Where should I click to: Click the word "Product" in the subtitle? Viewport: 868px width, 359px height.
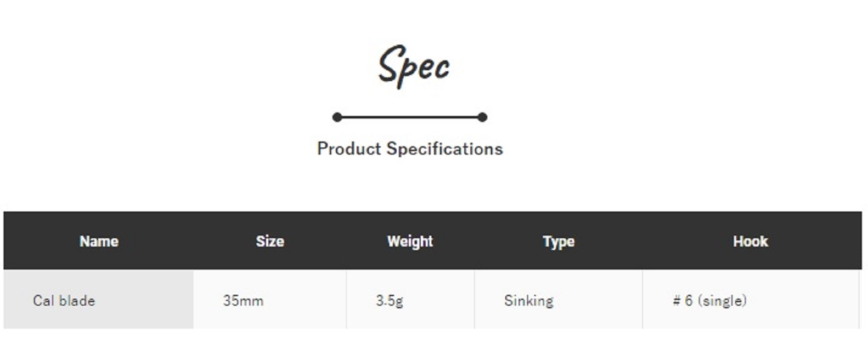click(x=349, y=149)
